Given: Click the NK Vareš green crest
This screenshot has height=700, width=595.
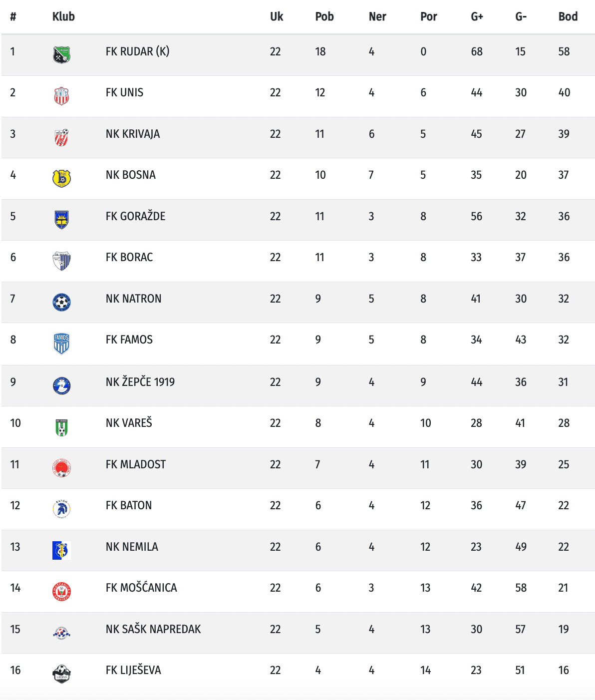Looking at the screenshot, I should pyautogui.click(x=61, y=427).
